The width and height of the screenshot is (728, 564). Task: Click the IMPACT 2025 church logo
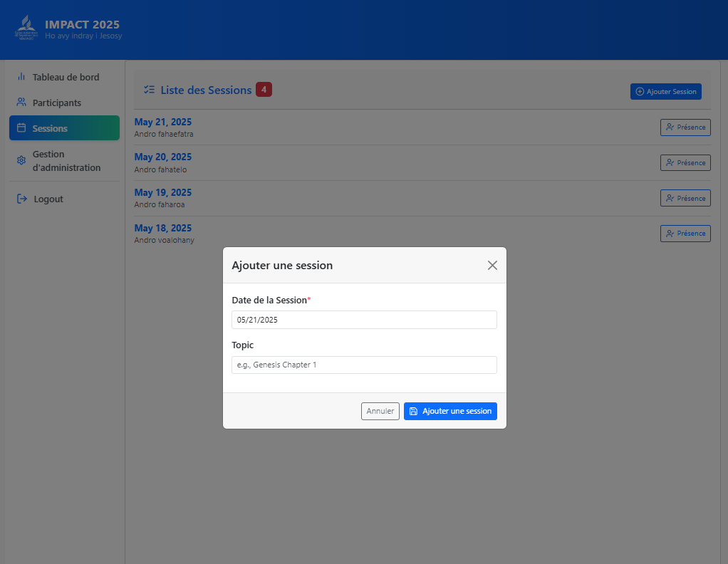tap(26, 28)
